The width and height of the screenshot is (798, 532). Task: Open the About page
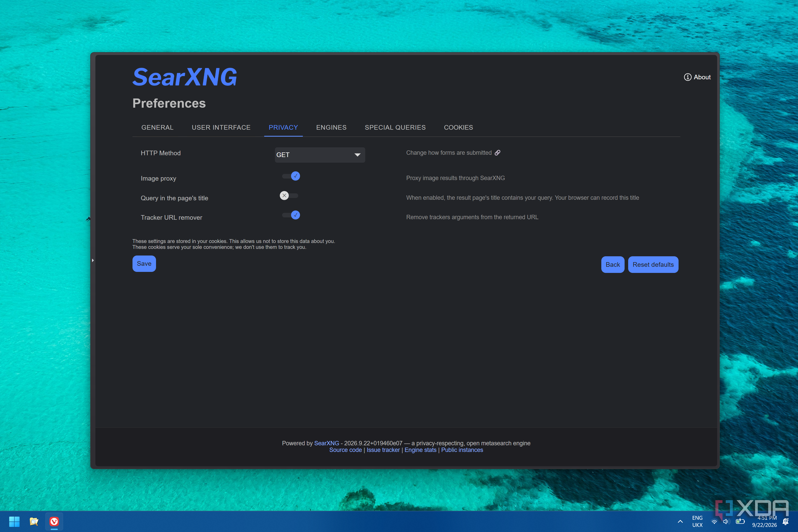(697, 77)
